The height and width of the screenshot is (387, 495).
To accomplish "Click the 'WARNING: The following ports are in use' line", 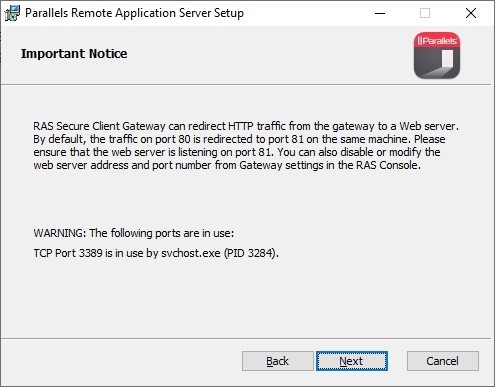I will point(134,233).
